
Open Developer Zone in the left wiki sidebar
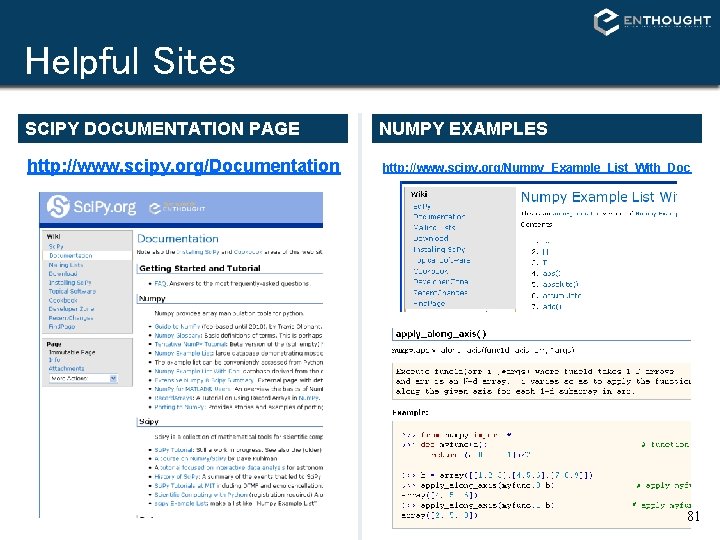(71, 309)
